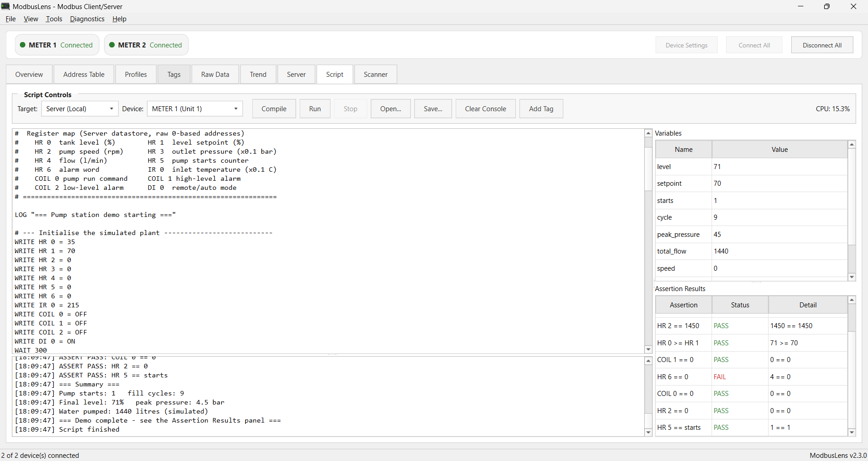Open the View menu
The height and width of the screenshot is (461, 868).
(31, 19)
